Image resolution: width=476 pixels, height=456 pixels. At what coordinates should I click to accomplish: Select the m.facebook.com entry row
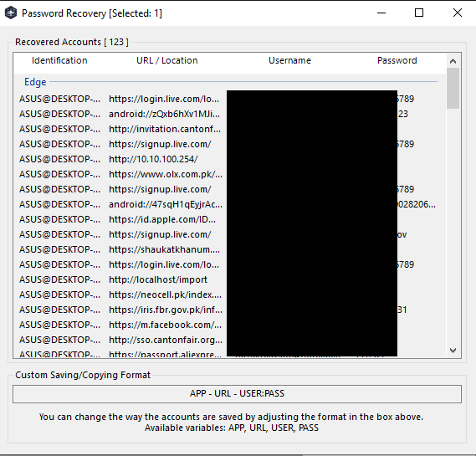229,325
